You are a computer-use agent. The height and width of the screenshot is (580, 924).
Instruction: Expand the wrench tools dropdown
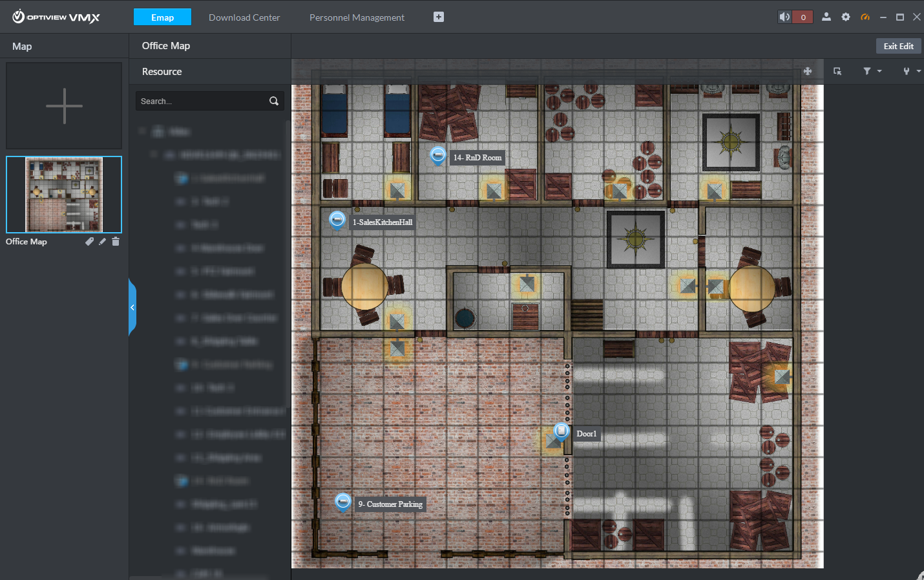911,71
